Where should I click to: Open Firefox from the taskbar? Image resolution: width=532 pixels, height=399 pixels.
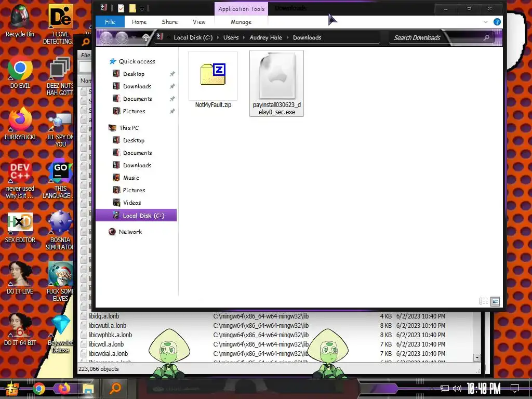point(64,388)
